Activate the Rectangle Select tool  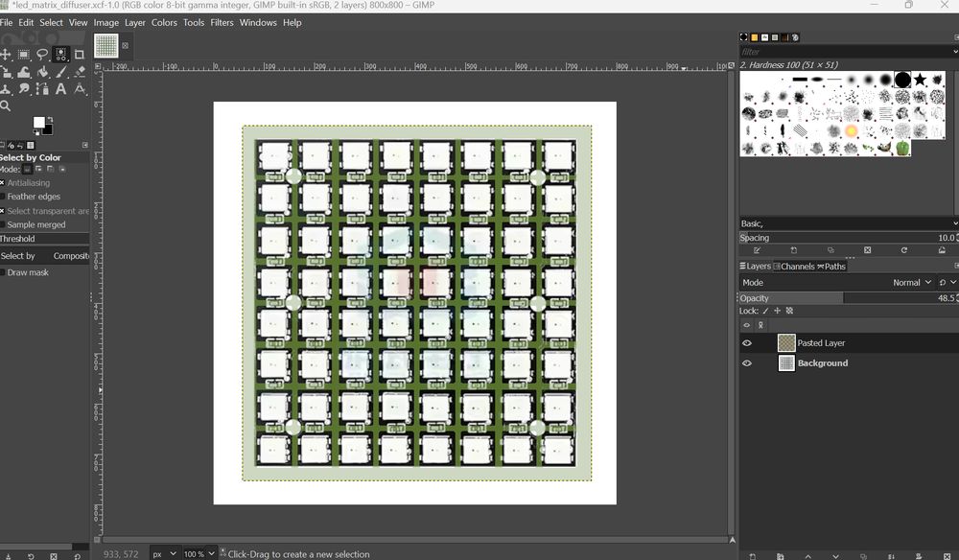[23, 55]
